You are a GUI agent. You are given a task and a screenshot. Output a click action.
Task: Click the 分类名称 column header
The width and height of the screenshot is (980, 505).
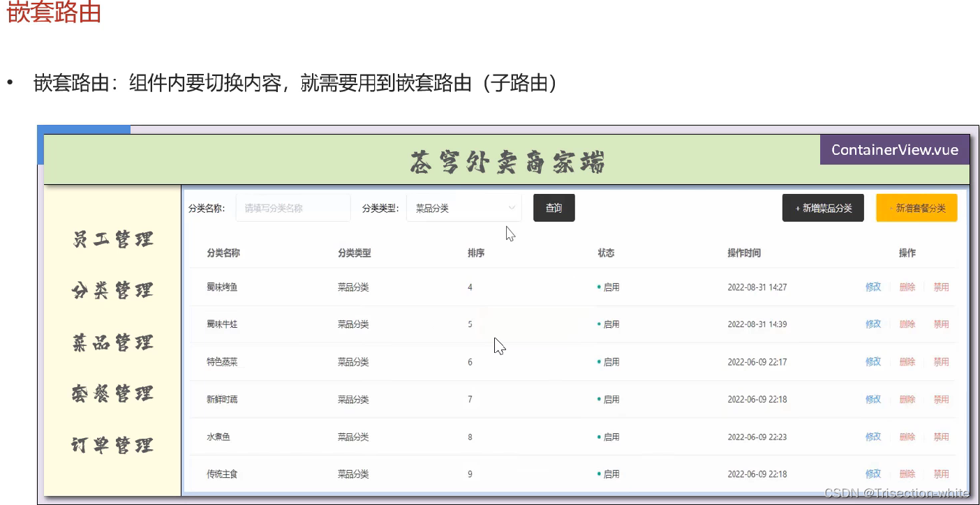click(x=223, y=253)
